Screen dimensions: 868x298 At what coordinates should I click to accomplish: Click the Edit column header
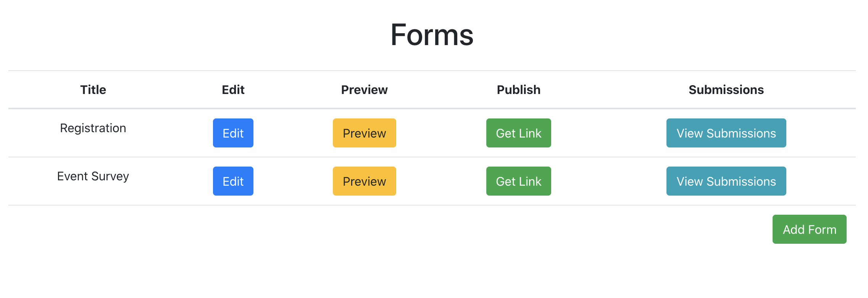click(x=233, y=89)
